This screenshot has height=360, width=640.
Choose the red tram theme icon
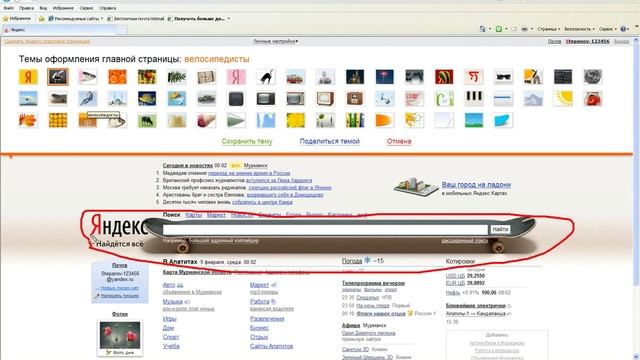pos(296,77)
